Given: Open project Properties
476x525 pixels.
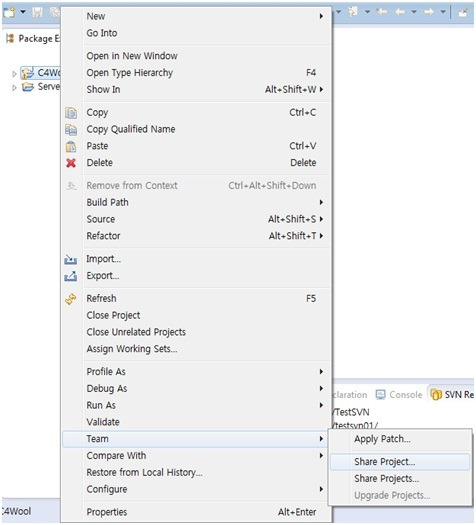Looking at the screenshot, I should 196,512.
